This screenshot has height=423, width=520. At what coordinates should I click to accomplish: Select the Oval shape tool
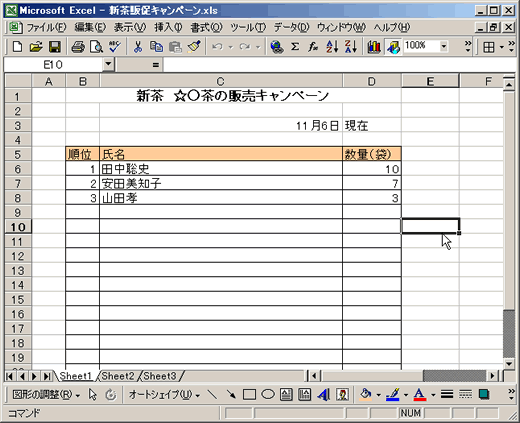tap(268, 395)
